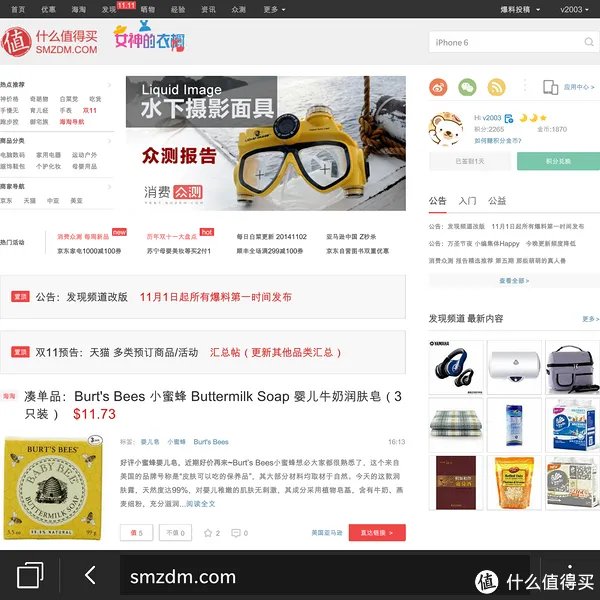Open the yellow RSS feed icon
Viewport: 600px width, 600px height.
point(496,87)
